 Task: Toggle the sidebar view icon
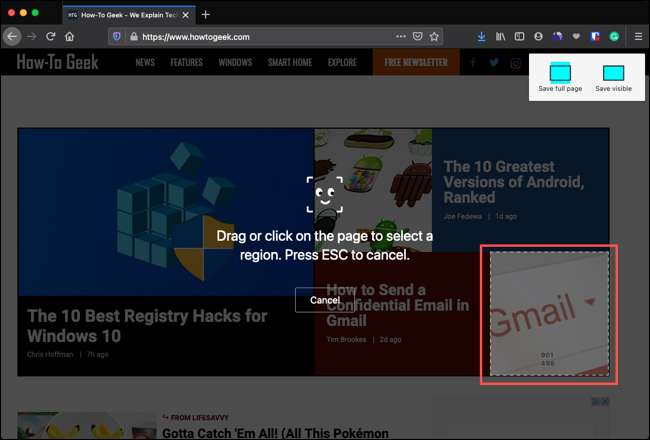520,37
